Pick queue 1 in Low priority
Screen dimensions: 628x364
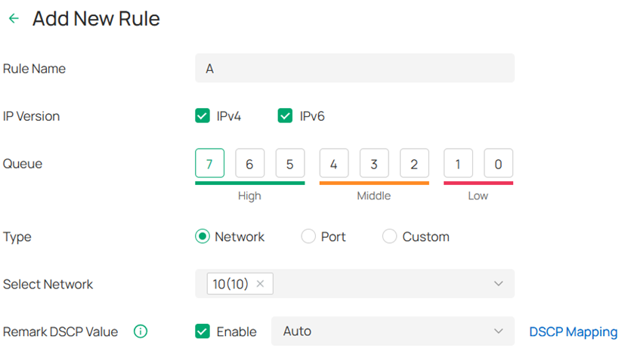click(x=458, y=163)
